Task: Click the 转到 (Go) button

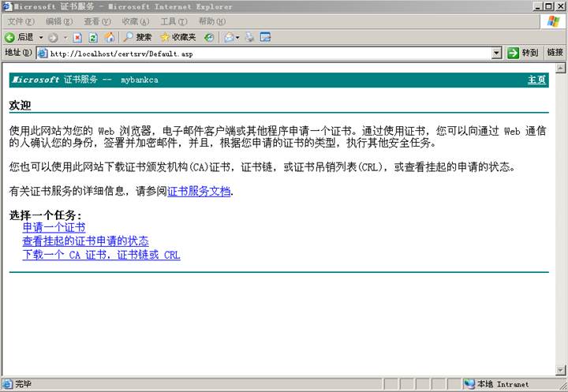Action: [x=522, y=53]
